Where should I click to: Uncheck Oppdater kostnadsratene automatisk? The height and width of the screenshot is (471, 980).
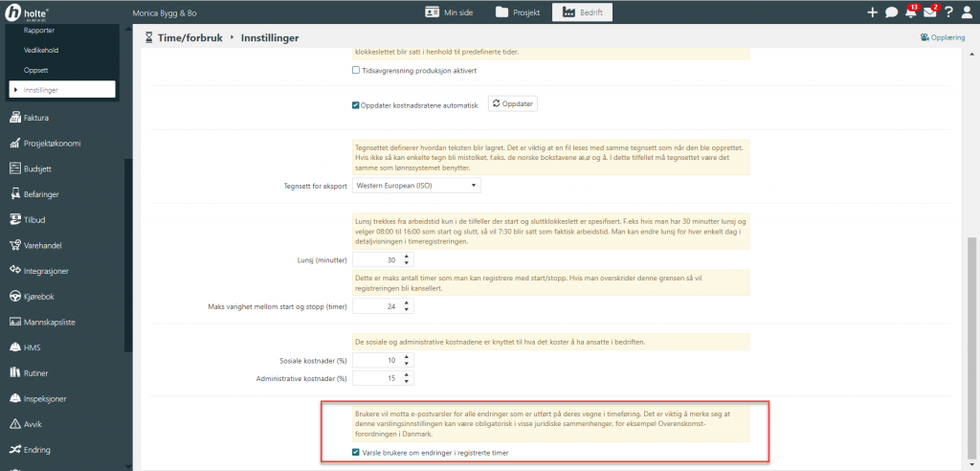pos(357,104)
